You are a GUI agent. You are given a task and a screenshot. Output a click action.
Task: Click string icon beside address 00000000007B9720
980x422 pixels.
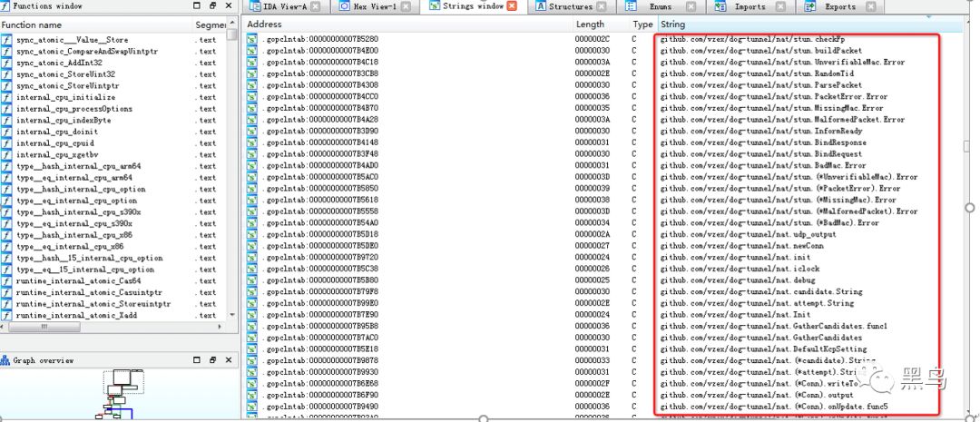pyautogui.click(x=252, y=258)
